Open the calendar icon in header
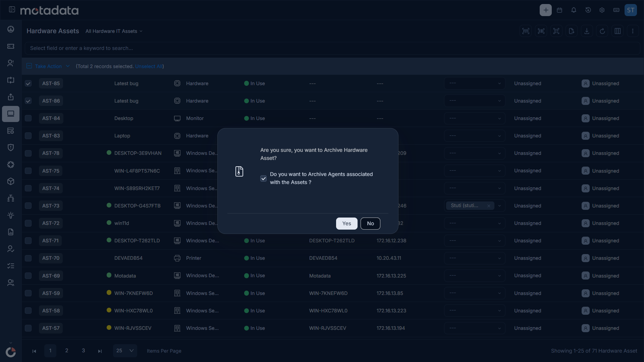 559,10
